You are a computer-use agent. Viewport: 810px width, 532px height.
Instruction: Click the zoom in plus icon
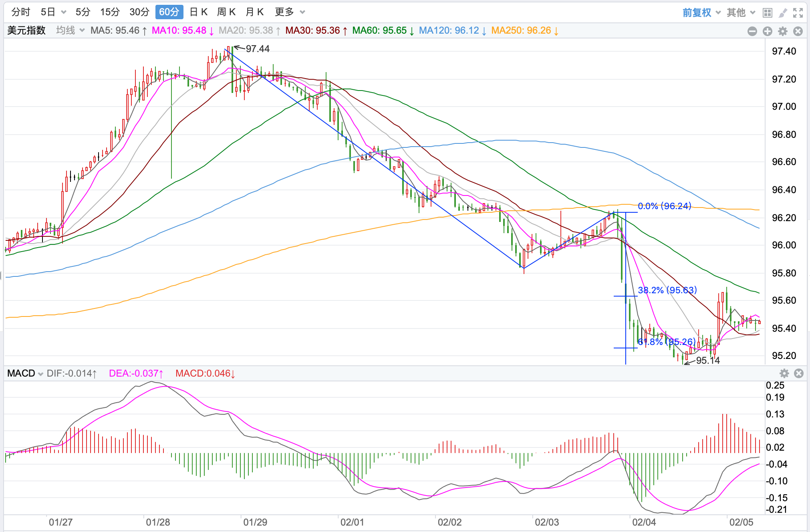[x=767, y=31]
